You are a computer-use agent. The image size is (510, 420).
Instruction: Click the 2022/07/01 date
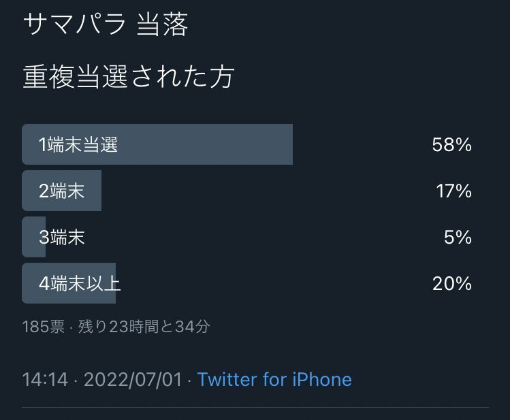click(133, 379)
